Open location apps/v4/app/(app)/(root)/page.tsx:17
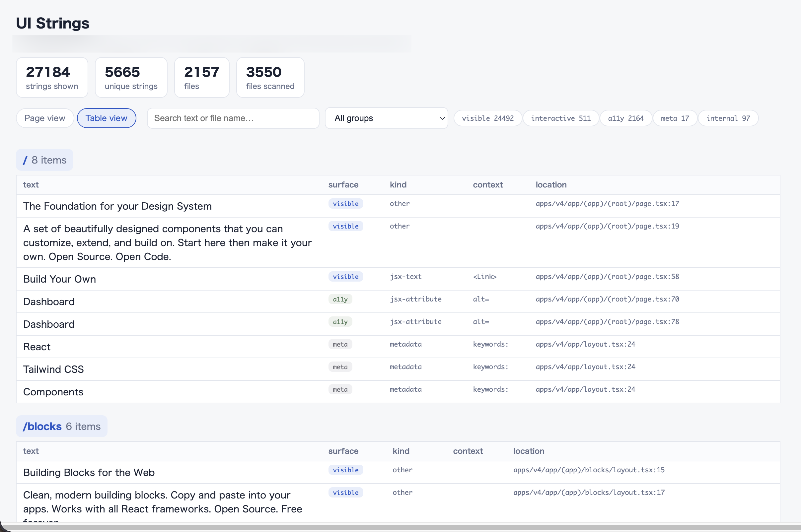 pos(607,204)
